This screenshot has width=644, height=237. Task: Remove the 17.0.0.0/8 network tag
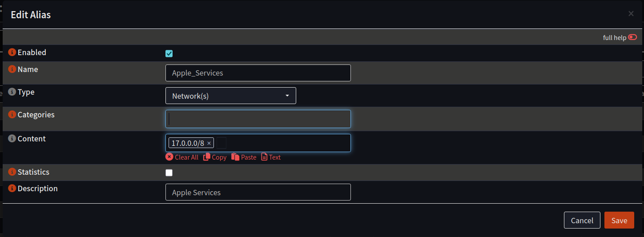click(209, 143)
